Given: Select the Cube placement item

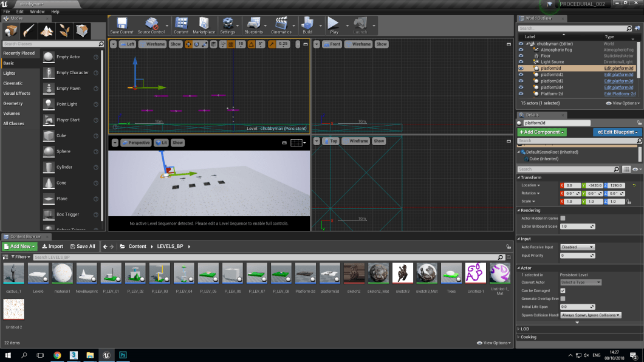Looking at the screenshot, I should 70,136.
